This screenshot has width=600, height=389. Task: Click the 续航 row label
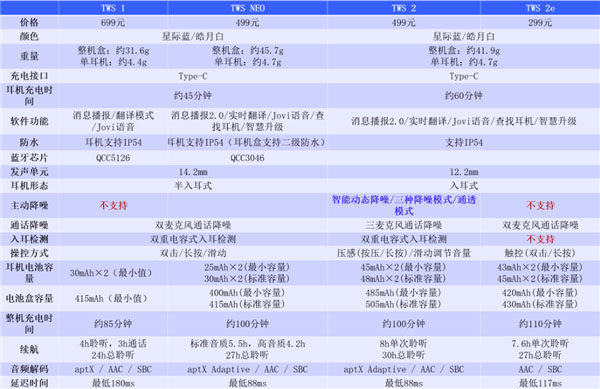tap(29, 349)
